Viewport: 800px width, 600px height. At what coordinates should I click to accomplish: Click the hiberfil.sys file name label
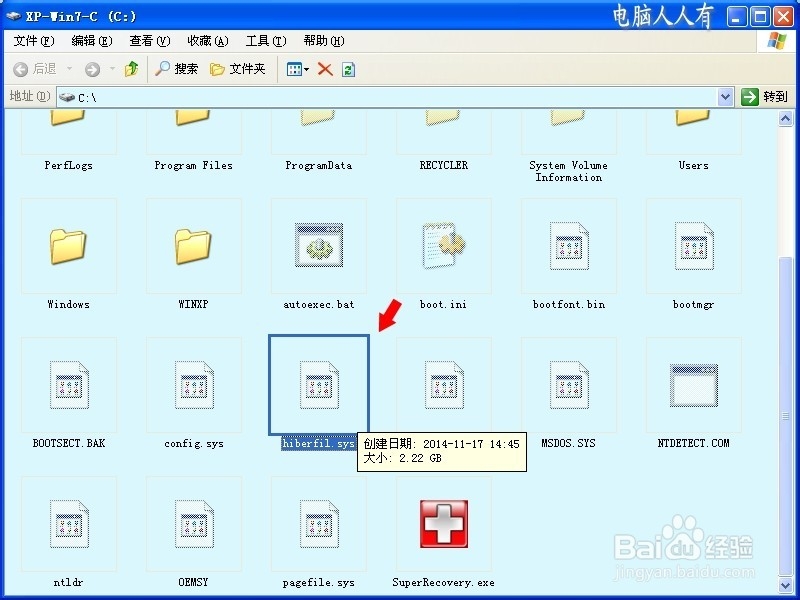318,443
